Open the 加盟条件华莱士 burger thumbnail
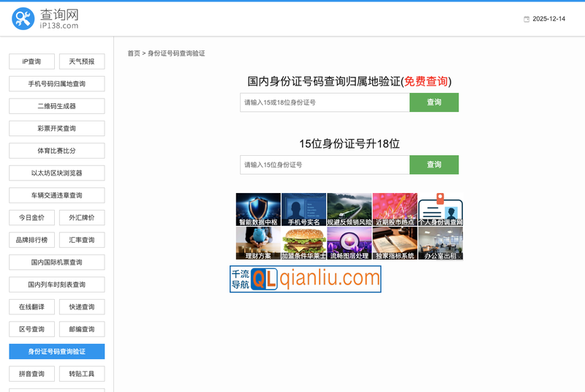 point(303,243)
